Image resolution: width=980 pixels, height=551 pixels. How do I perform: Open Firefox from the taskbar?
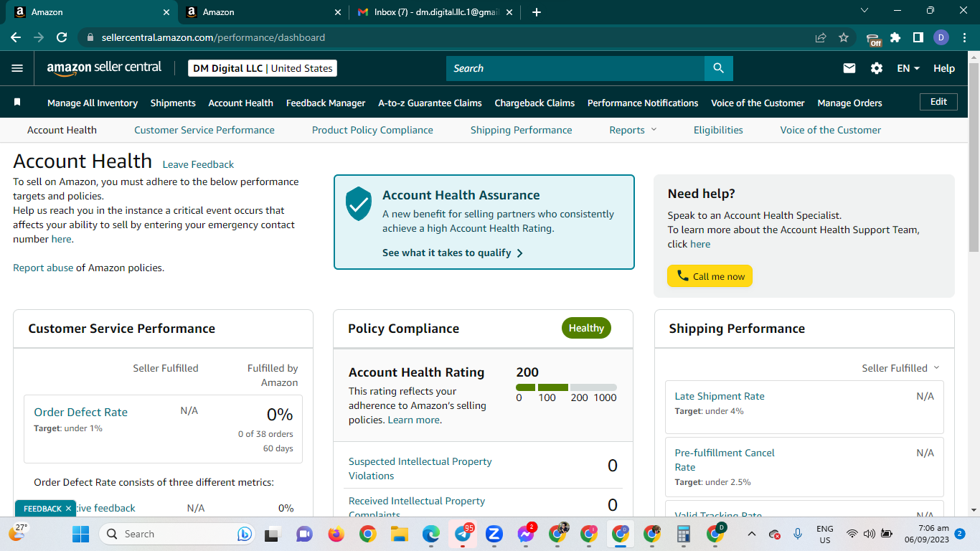tap(336, 534)
